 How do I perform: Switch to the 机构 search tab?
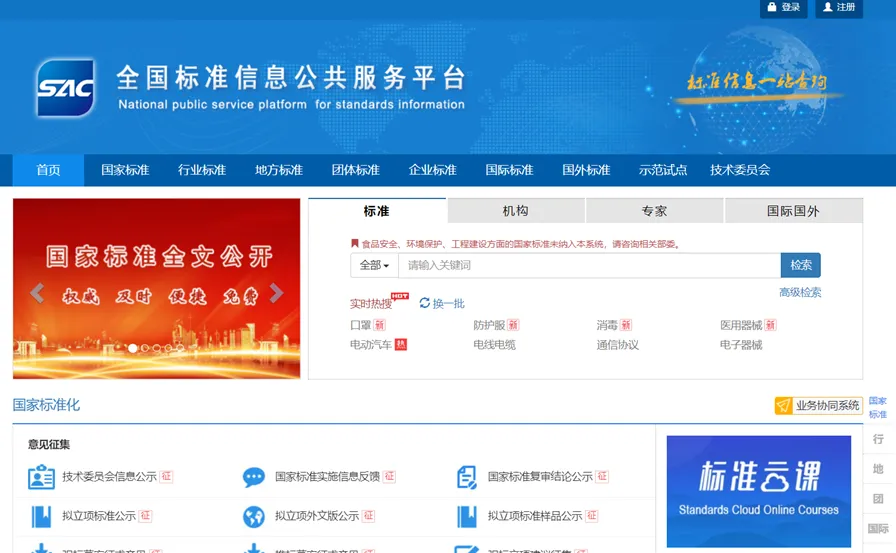tap(515, 211)
